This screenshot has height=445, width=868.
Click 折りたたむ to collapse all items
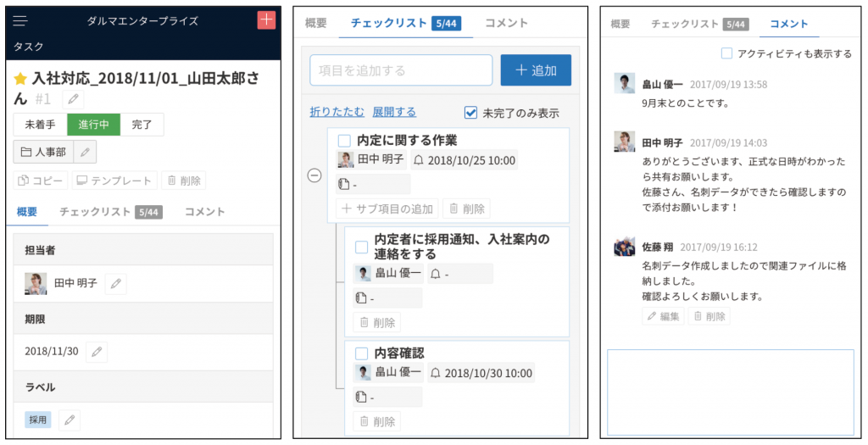[x=337, y=112]
